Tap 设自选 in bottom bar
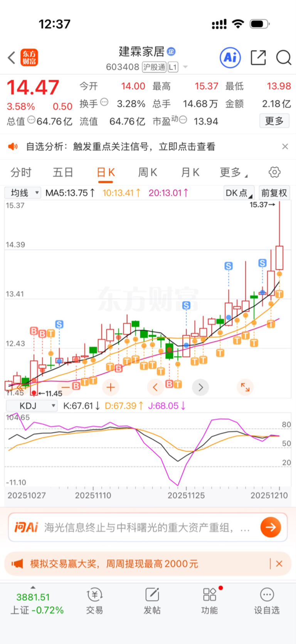Image resolution: width=296 pixels, height=644 pixels. 267,601
